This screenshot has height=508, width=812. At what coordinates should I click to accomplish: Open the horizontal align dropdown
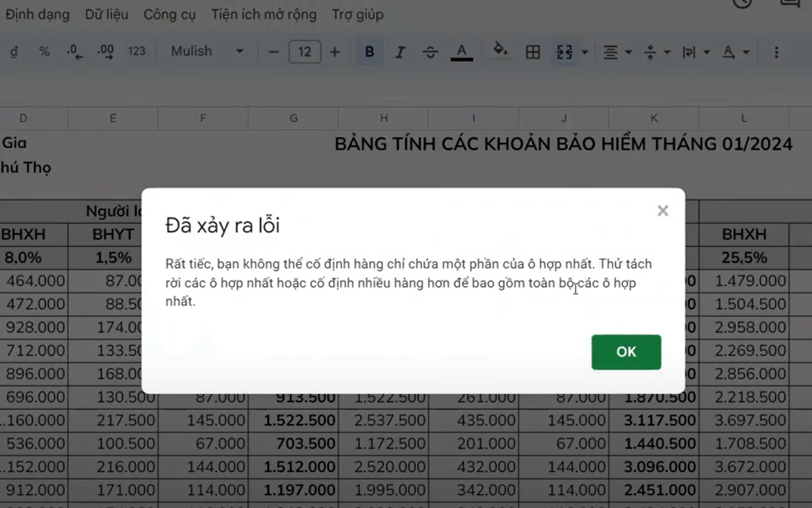617,52
